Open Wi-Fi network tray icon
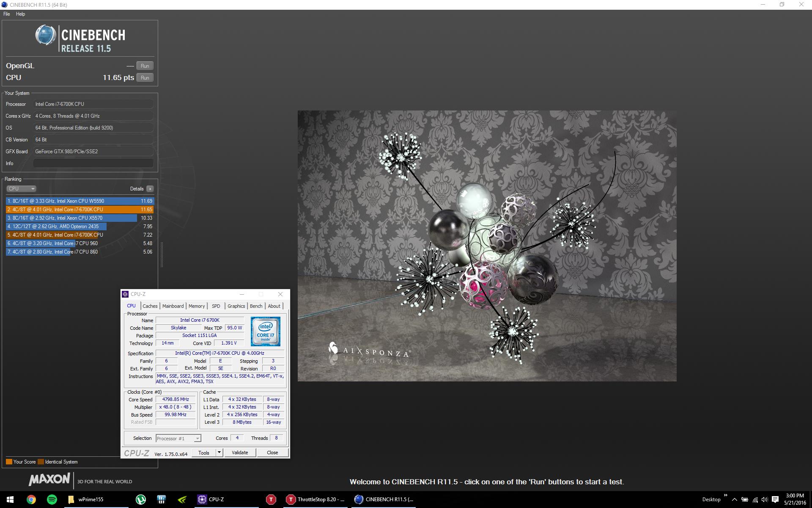Viewport: 812px width, 508px height. [x=755, y=500]
